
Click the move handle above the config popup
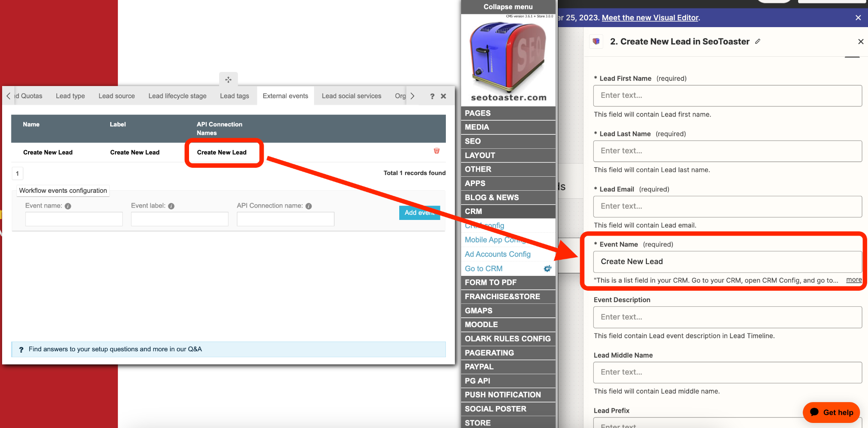[x=228, y=80]
